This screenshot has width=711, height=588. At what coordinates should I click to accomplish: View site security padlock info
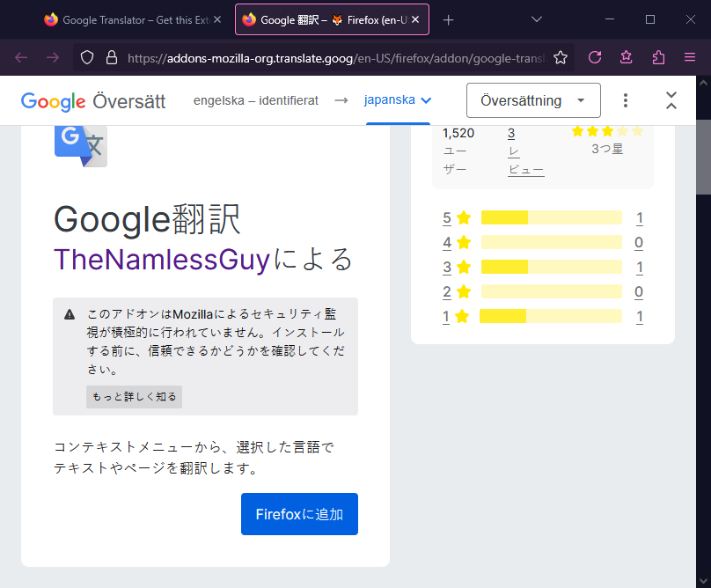click(x=112, y=57)
